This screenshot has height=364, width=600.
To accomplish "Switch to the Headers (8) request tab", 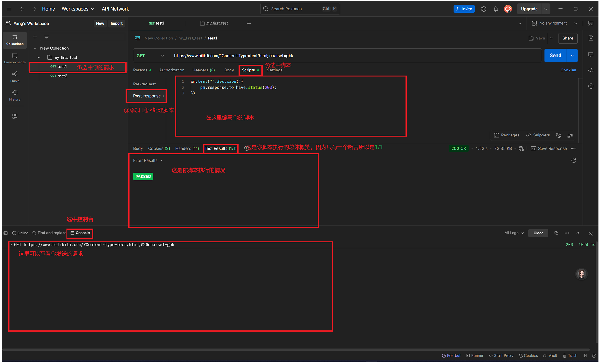I will 203,70.
